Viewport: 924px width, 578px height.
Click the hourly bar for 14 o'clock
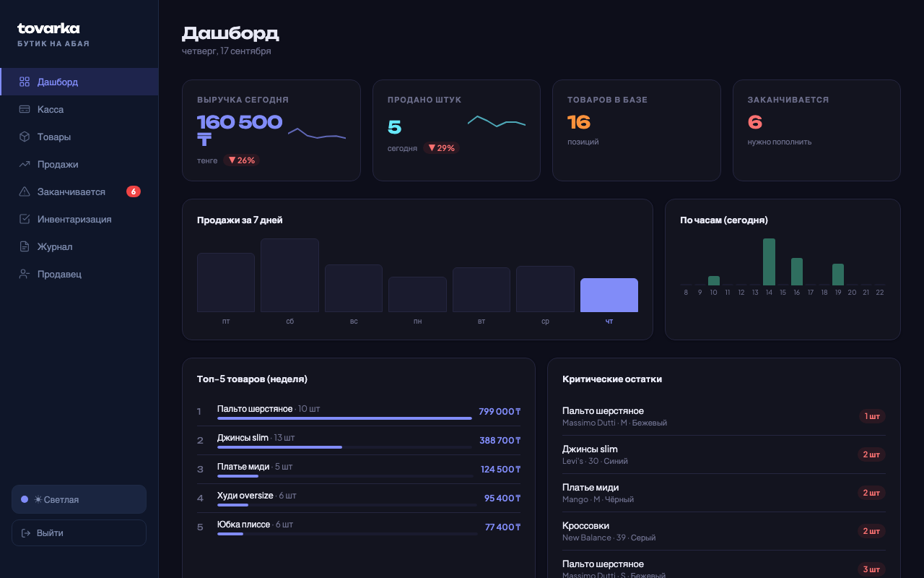[x=769, y=262]
